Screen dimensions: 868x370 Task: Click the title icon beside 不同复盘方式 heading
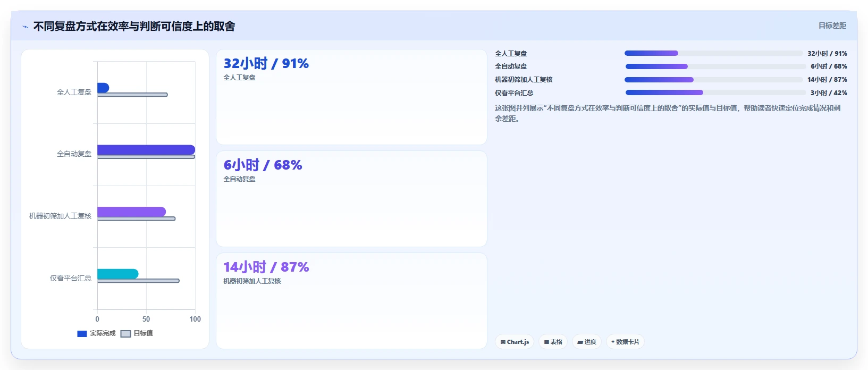(25, 27)
